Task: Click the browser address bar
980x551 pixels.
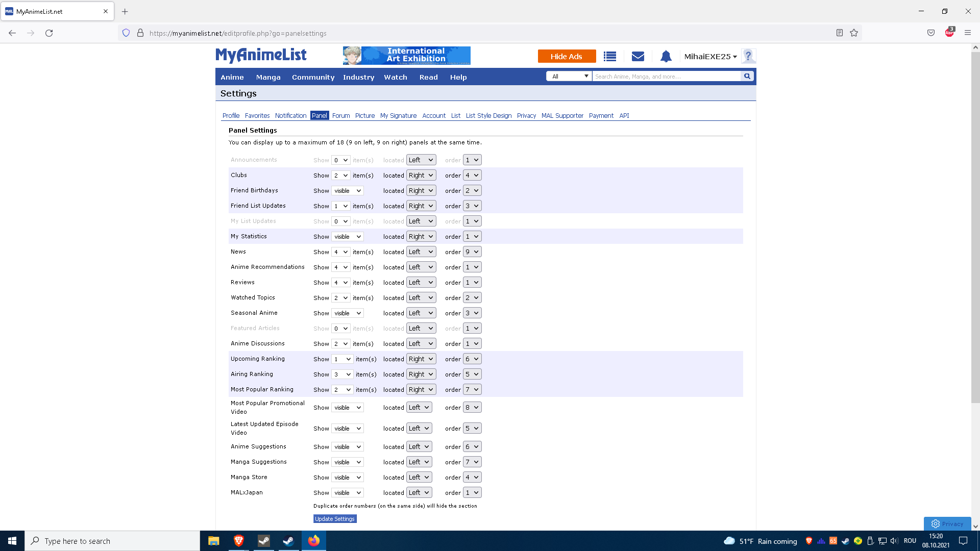Action: (490, 33)
